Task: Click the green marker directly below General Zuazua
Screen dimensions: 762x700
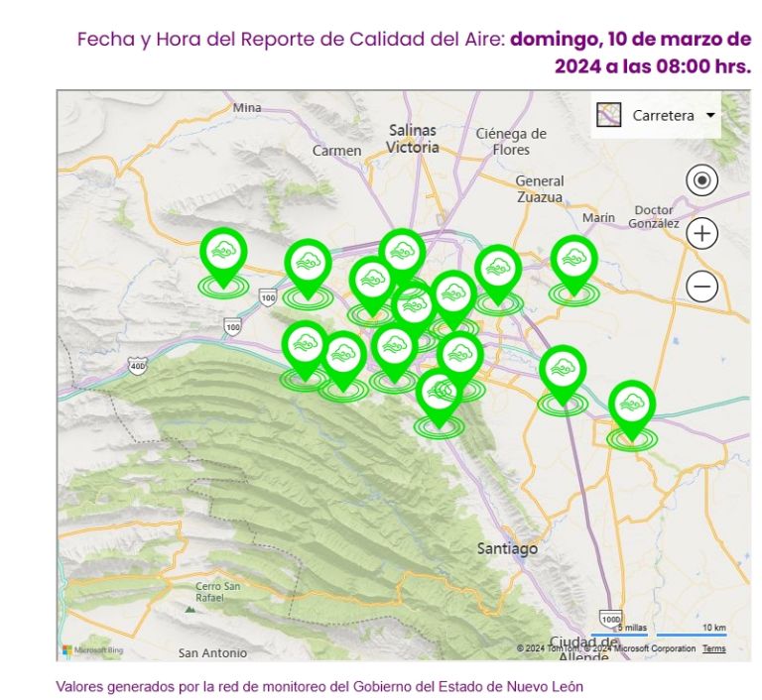Action: (498, 271)
